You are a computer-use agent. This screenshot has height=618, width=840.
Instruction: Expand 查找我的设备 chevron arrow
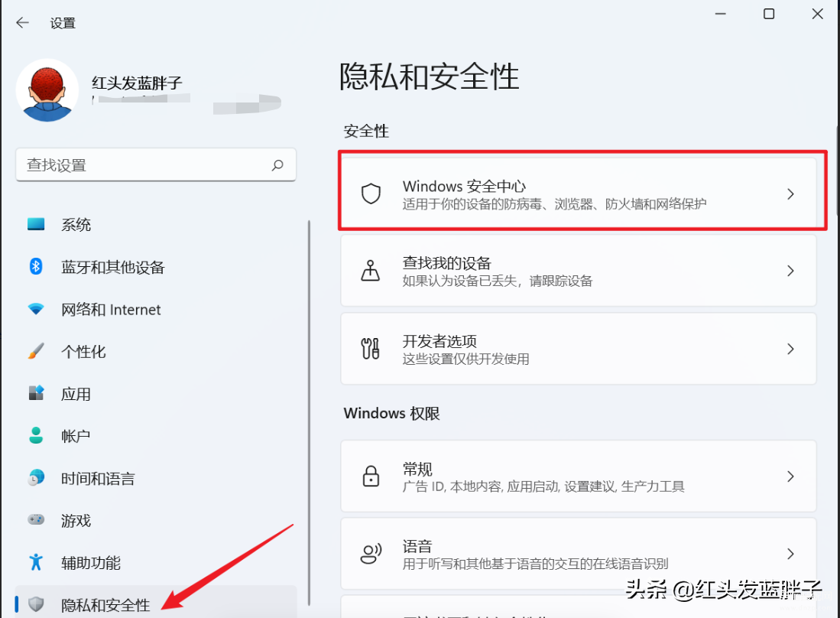tap(790, 271)
